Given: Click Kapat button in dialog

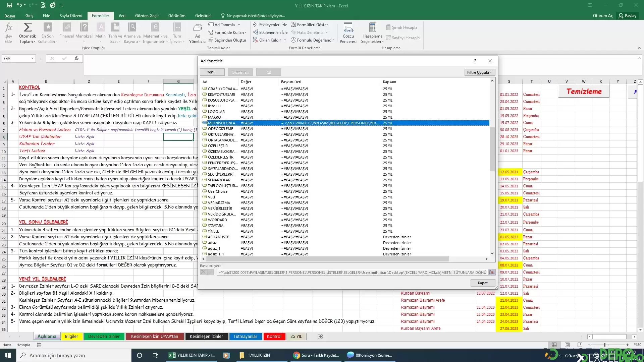Looking at the screenshot, I should pos(483,283).
